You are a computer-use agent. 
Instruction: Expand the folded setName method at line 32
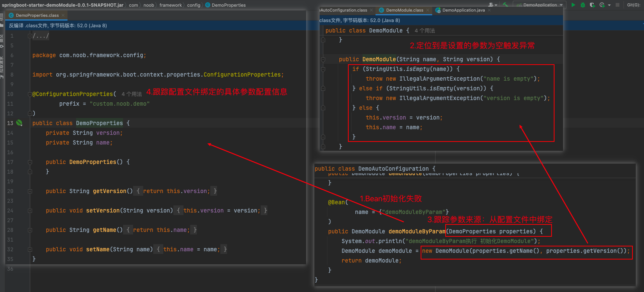[x=30, y=249]
